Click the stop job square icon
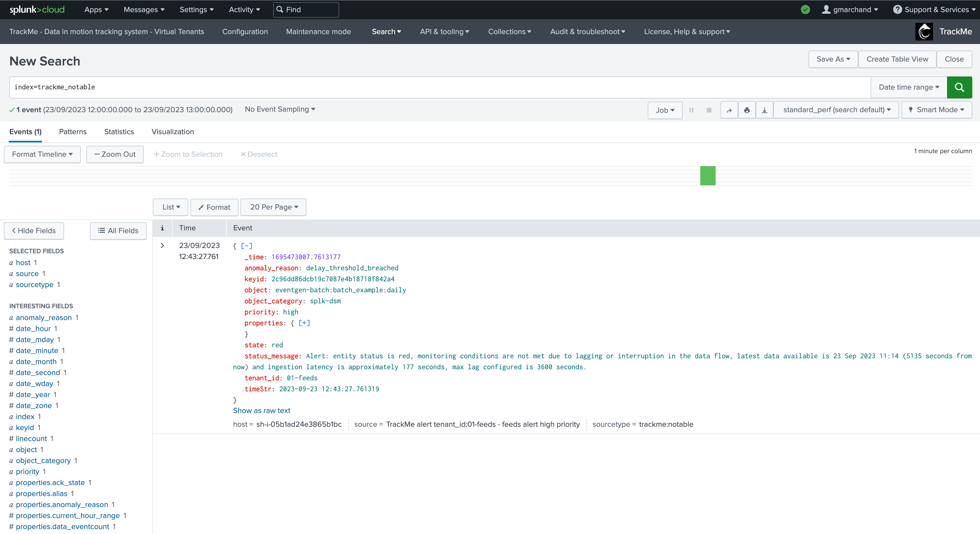The height and width of the screenshot is (534, 980). [709, 110]
